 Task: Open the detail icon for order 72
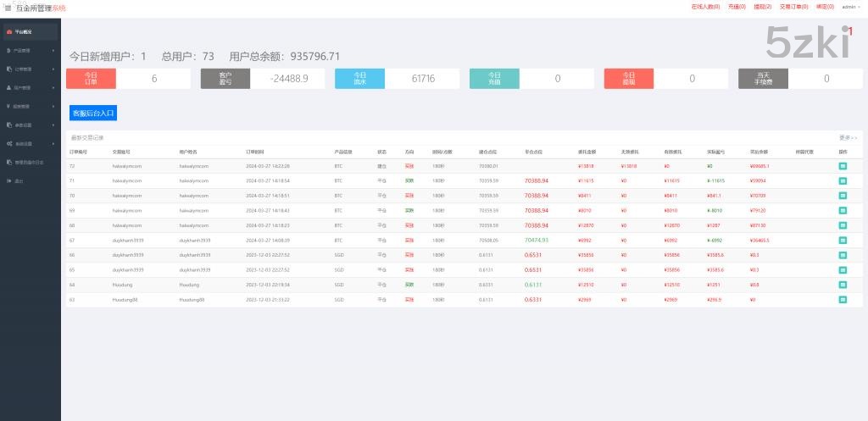(x=843, y=166)
